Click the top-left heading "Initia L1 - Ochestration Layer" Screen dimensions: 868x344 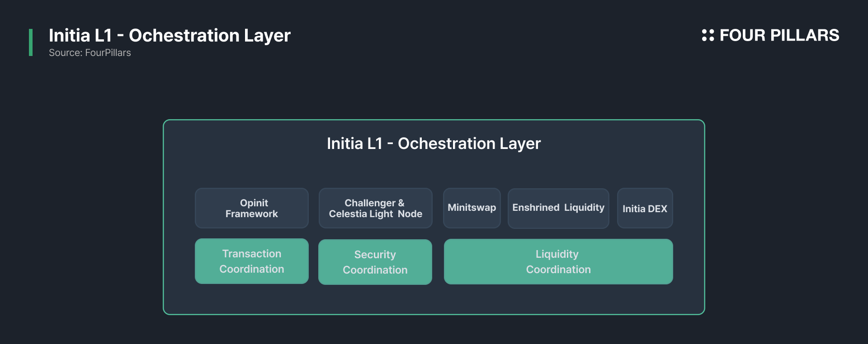(170, 35)
